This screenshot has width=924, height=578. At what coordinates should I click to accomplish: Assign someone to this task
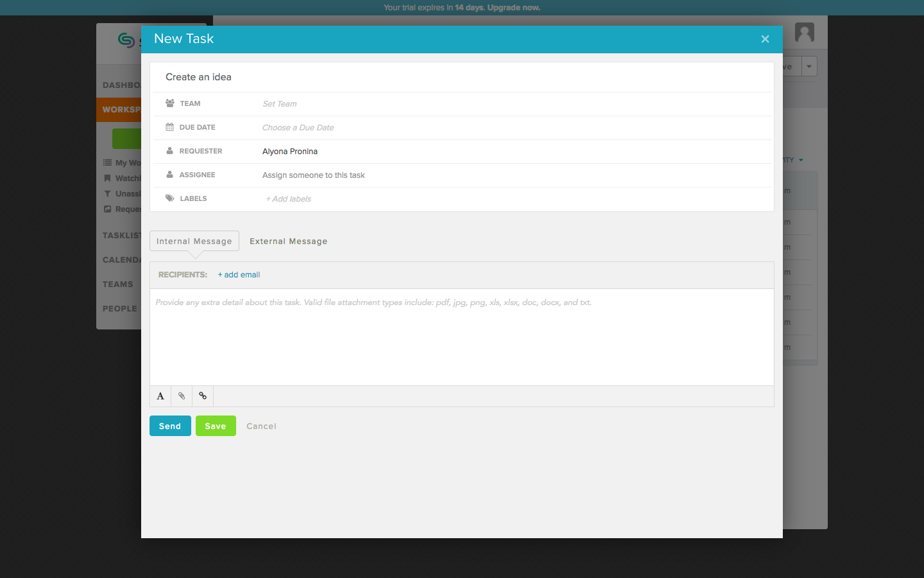click(314, 175)
